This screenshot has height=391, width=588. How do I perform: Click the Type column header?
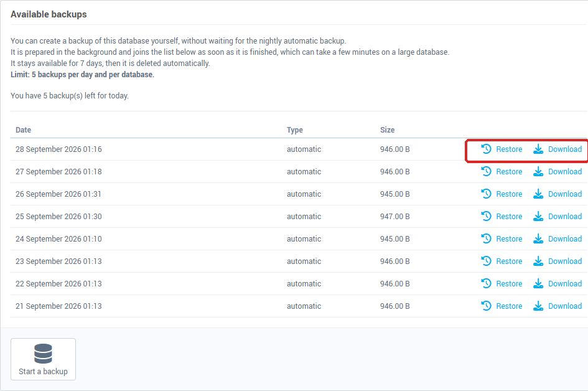[x=295, y=130]
